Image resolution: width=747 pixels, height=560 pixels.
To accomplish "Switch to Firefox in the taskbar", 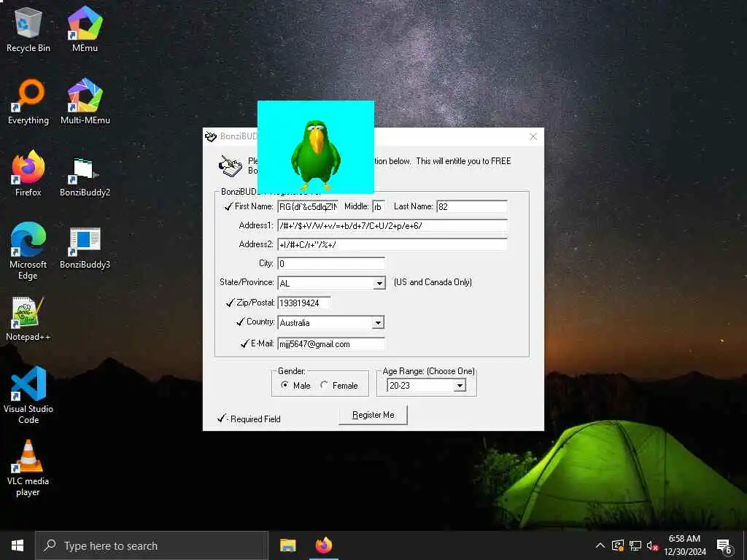I will (324, 545).
